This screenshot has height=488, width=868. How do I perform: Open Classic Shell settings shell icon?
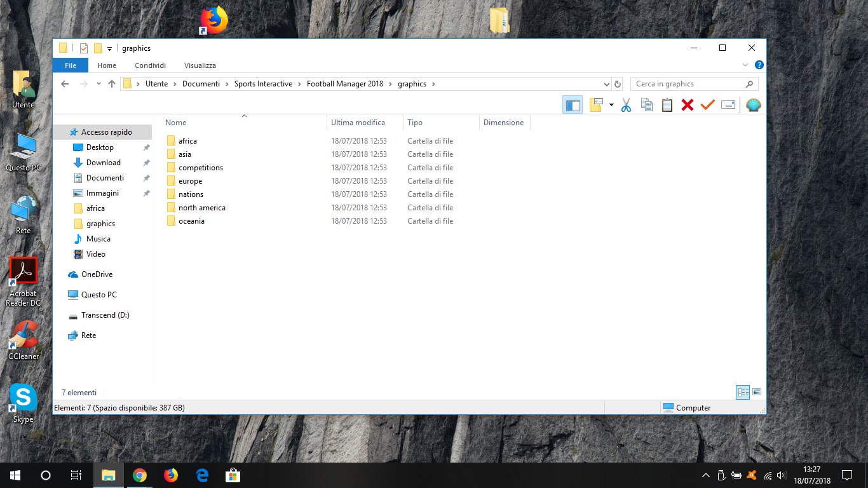point(753,105)
